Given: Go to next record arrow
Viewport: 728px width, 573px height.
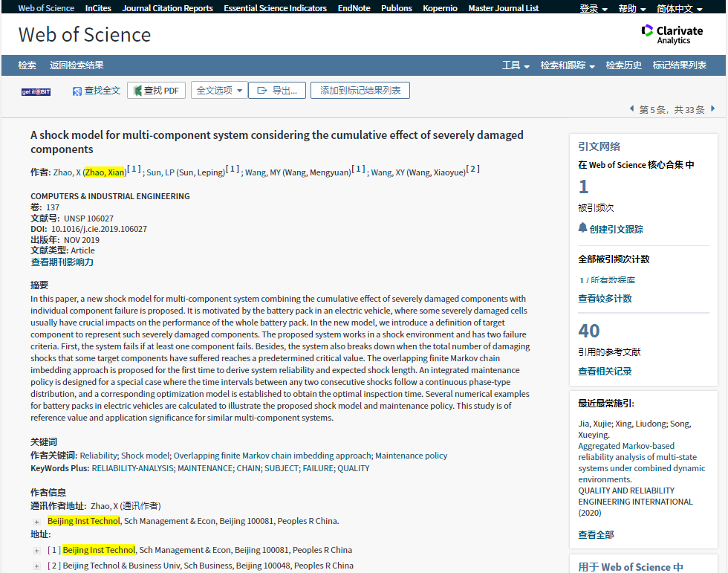Looking at the screenshot, I should click(712, 109).
